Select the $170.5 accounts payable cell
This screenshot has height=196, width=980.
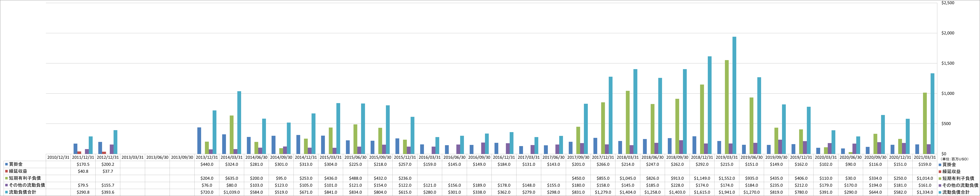(83, 164)
